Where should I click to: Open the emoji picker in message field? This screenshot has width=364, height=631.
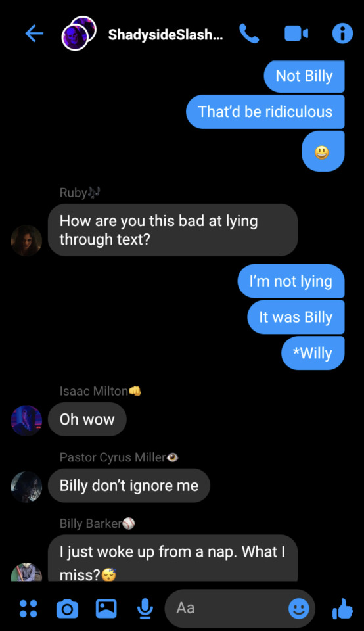(299, 608)
